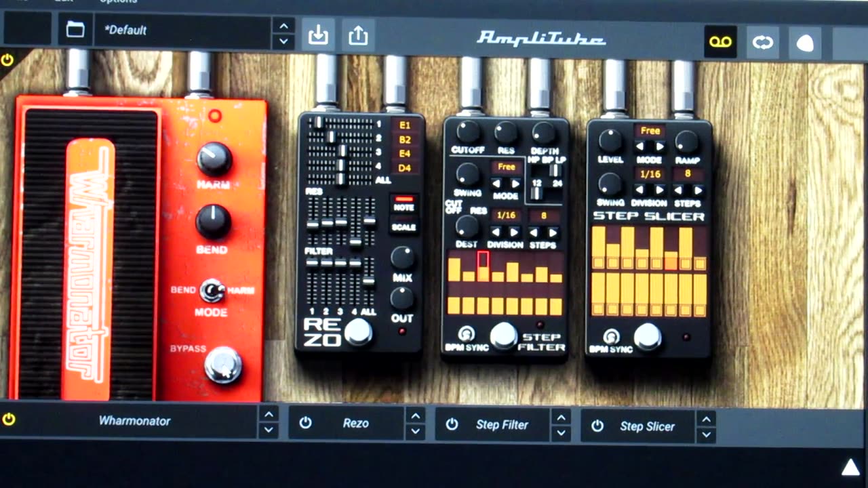Viewport: 868px width, 488px height.
Task: Click the red-outlined Step Filter step bar
Action: click(x=483, y=266)
